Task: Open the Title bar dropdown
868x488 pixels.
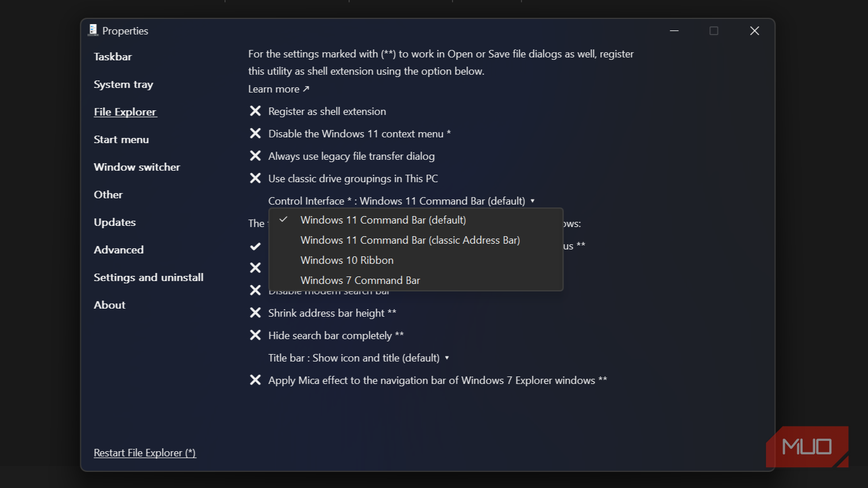Action: click(358, 358)
